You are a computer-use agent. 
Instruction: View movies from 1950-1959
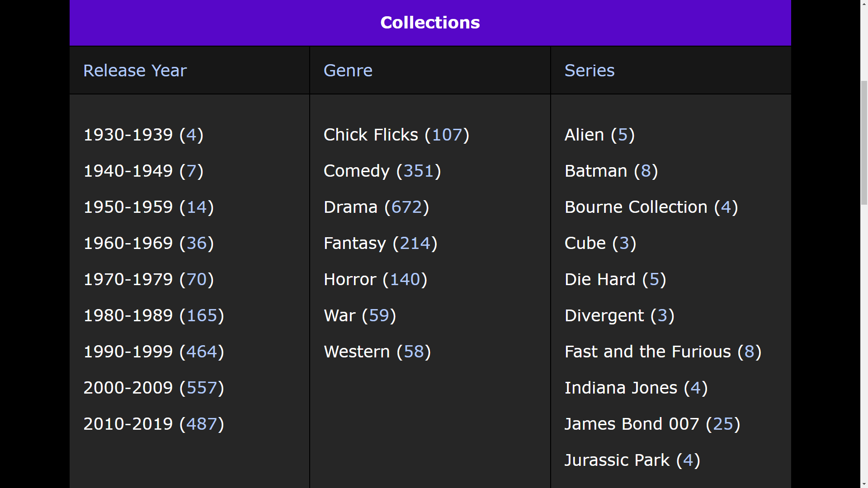click(x=148, y=206)
